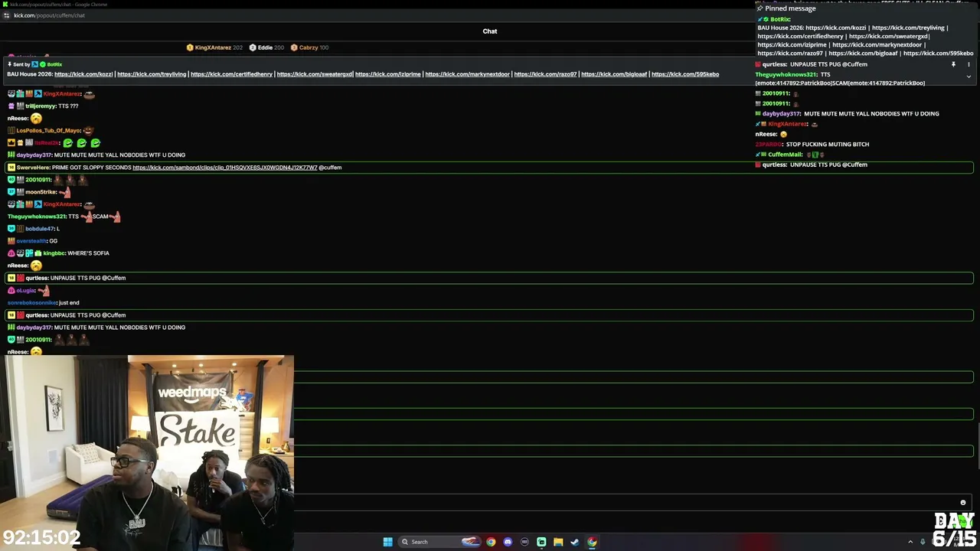Viewport: 980px width, 551px height.
Task: Select Eddie 200 on the leaderboard
Action: point(266,47)
